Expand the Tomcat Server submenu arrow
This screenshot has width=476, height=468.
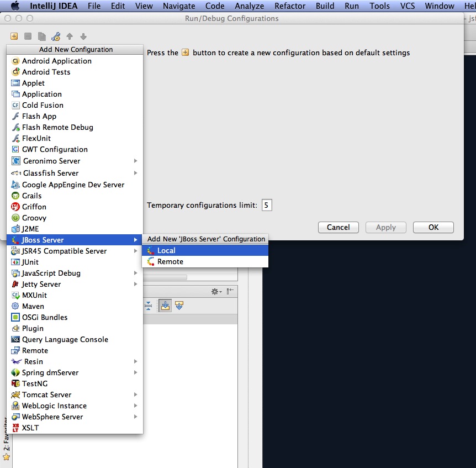coord(135,395)
